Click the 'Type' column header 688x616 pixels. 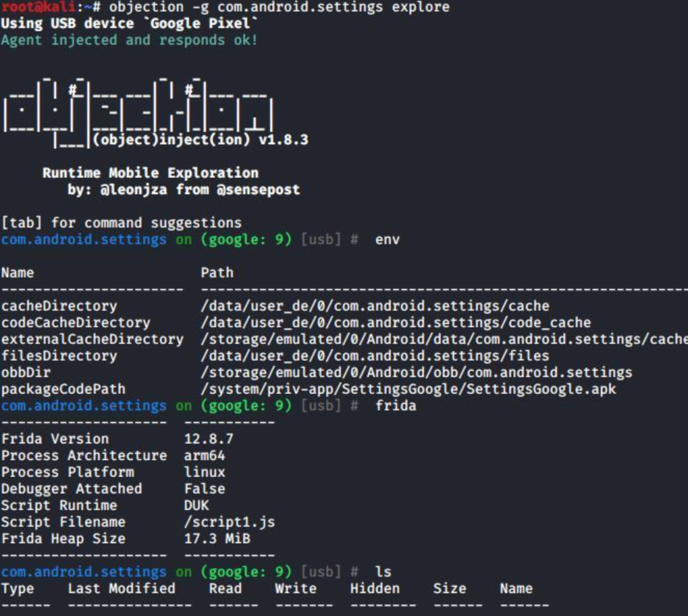[x=18, y=588]
